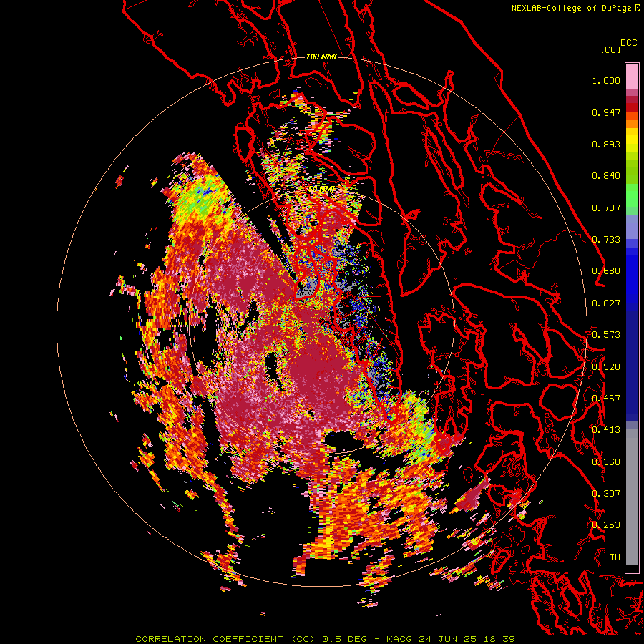
Task: Click the KACG station identifier
Action: click(400, 639)
